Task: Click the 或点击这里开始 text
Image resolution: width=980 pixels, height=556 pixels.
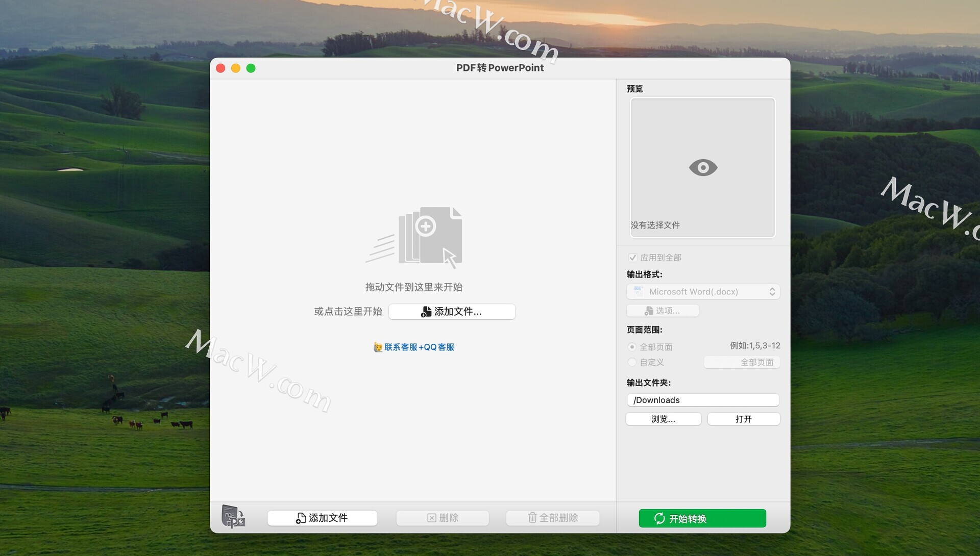Action: point(348,311)
